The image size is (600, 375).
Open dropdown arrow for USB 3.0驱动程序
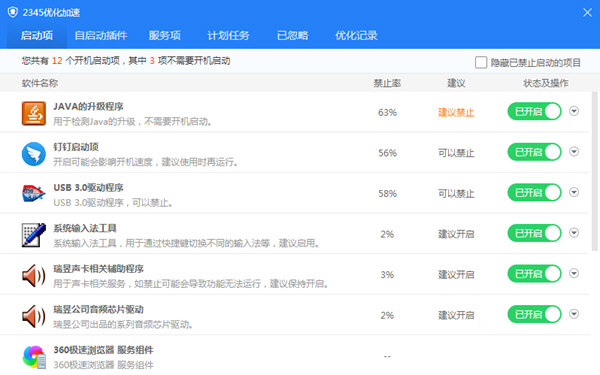pyautogui.click(x=574, y=192)
